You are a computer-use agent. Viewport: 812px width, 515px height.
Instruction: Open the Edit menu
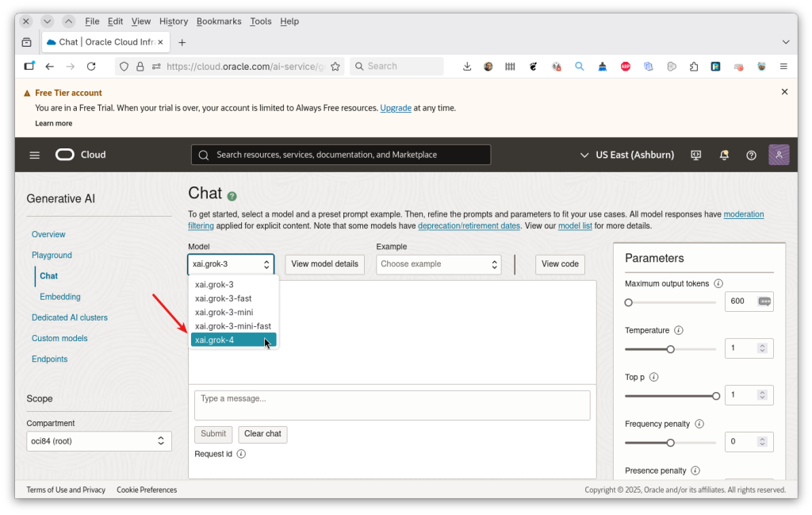(x=115, y=21)
